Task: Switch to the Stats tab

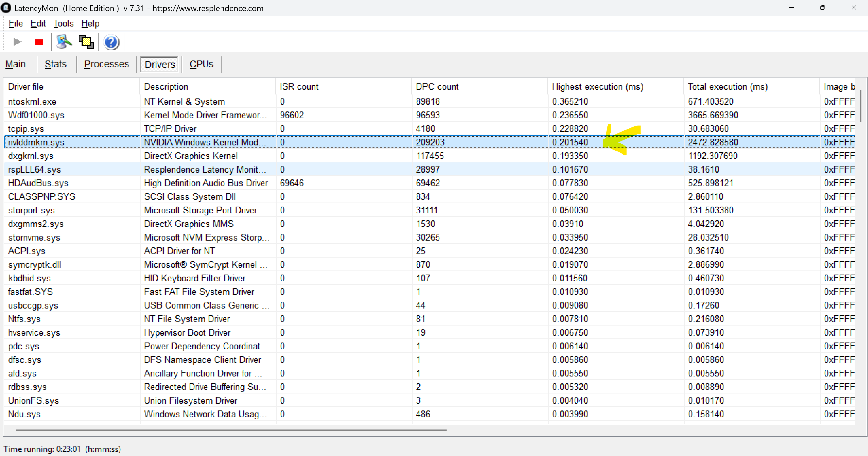Action: coord(56,64)
